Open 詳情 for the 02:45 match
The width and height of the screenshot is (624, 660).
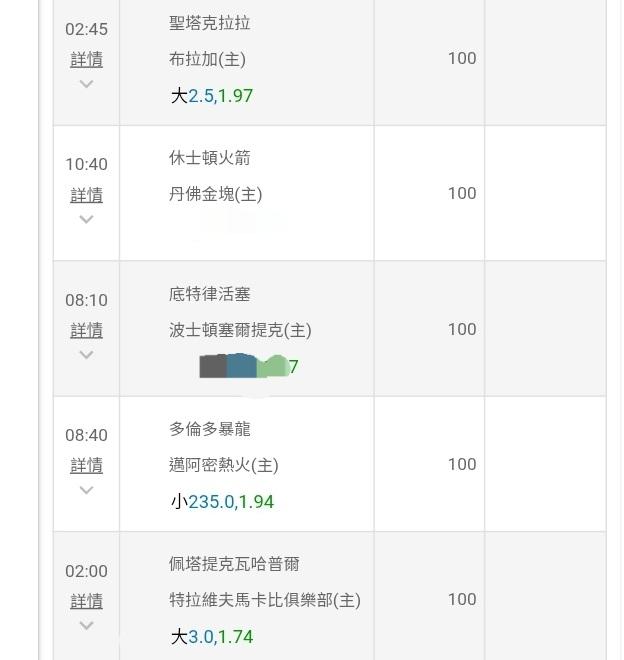point(86,60)
